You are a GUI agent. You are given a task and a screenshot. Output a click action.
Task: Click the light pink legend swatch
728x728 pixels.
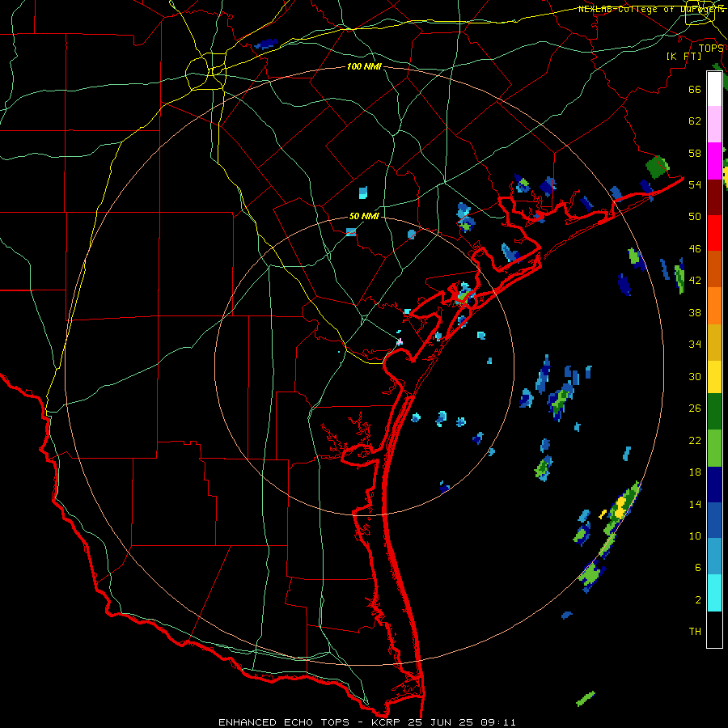pos(714,125)
